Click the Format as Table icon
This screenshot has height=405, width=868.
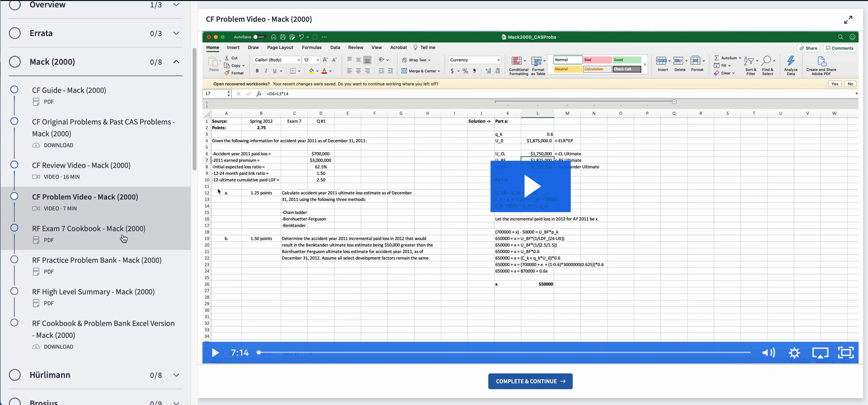(536, 61)
